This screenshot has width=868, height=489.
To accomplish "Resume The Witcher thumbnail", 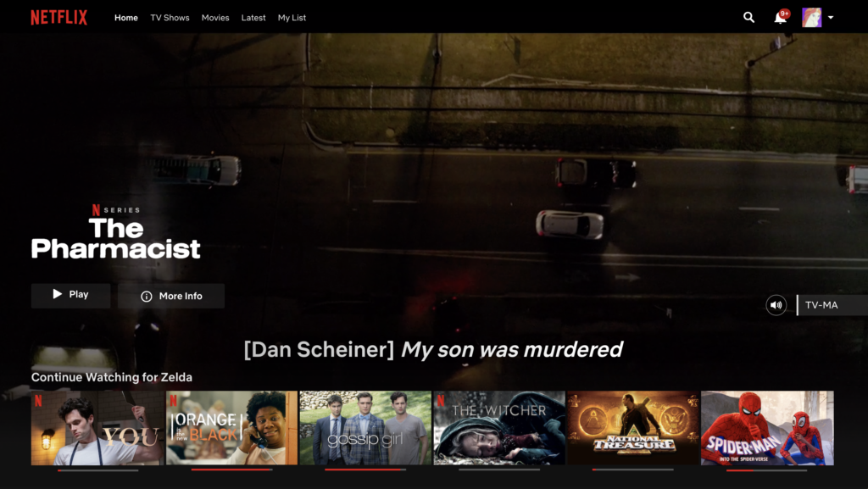I will pyautogui.click(x=499, y=428).
